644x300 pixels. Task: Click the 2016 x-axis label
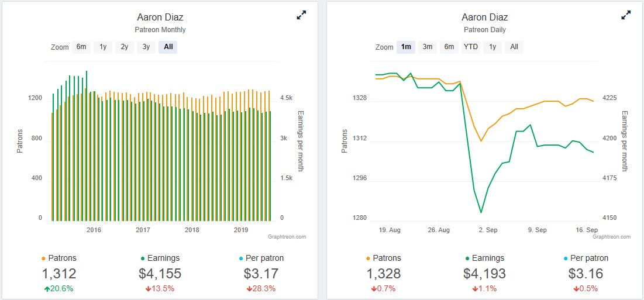tap(94, 230)
